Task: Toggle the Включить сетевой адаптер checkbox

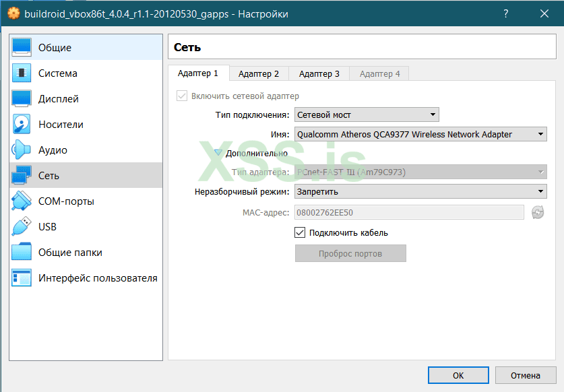Action: (x=181, y=96)
